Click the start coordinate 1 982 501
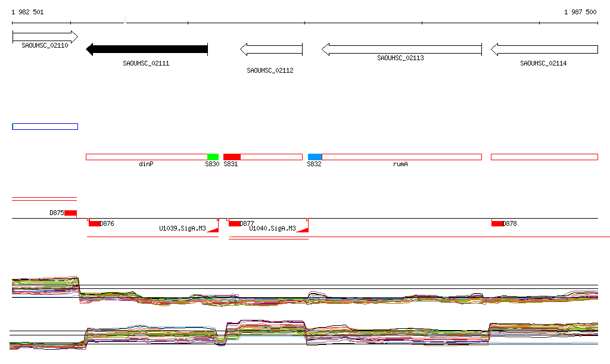 (27, 12)
